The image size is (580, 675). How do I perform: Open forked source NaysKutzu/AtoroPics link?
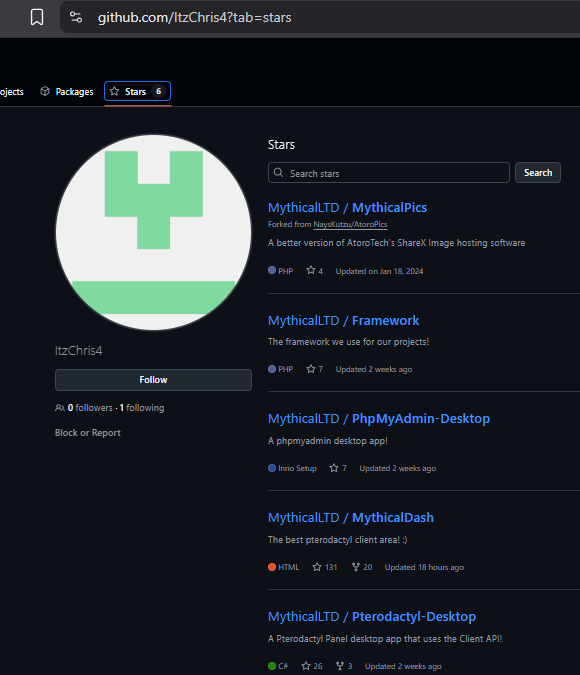pos(350,224)
